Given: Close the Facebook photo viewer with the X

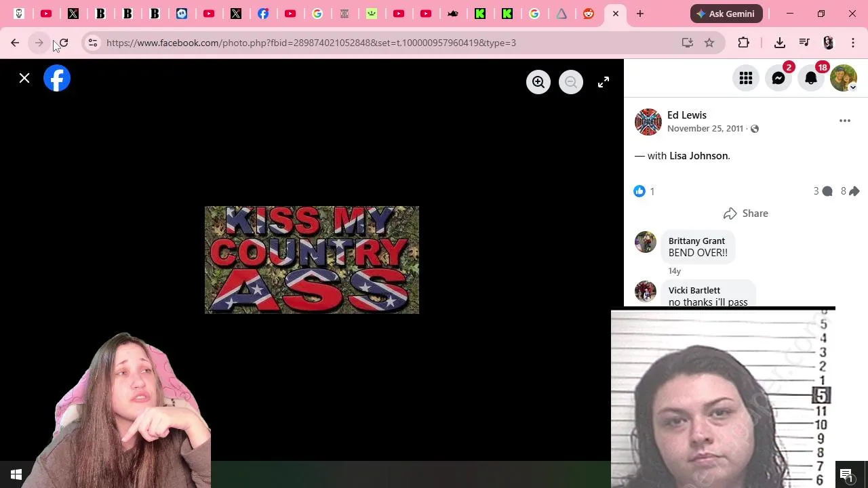Looking at the screenshot, I should [x=24, y=78].
